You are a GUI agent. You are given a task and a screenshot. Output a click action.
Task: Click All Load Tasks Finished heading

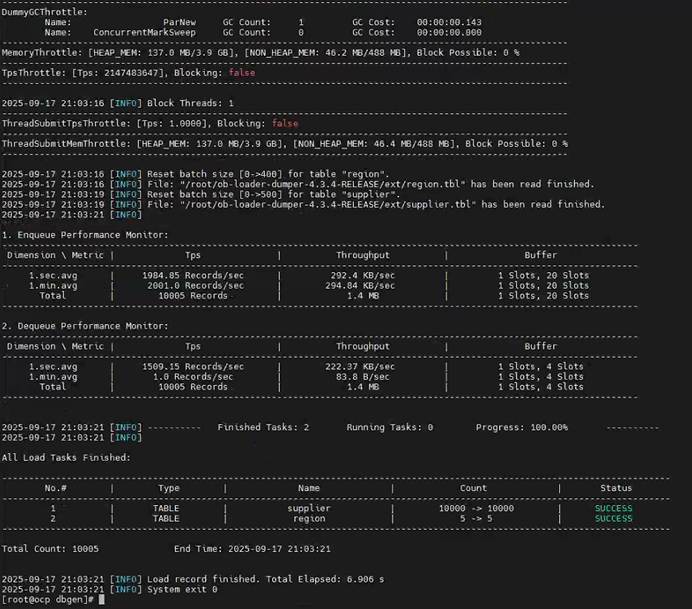click(x=66, y=458)
